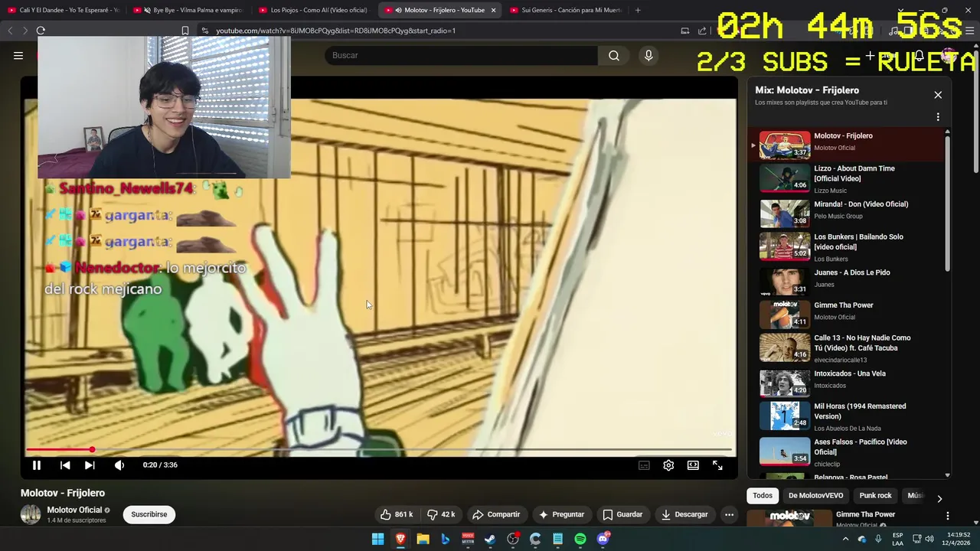The height and width of the screenshot is (551, 980).
Task: Switch to Los Piojos - Como Alí tab
Action: (x=314, y=10)
